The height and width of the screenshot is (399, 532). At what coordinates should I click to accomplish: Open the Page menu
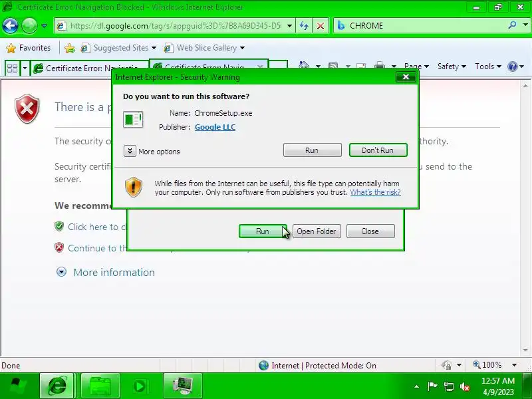pyautogui.click(x=417, y=66)
